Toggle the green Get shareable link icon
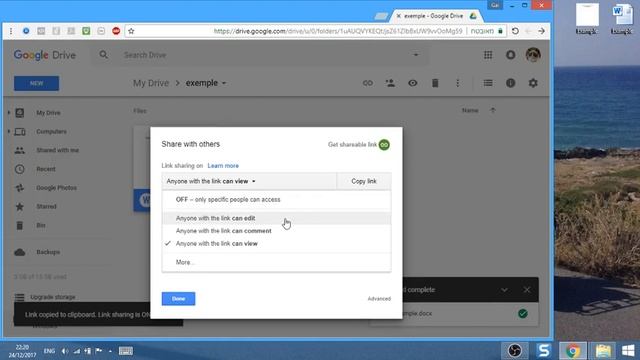 click(384, 144)
